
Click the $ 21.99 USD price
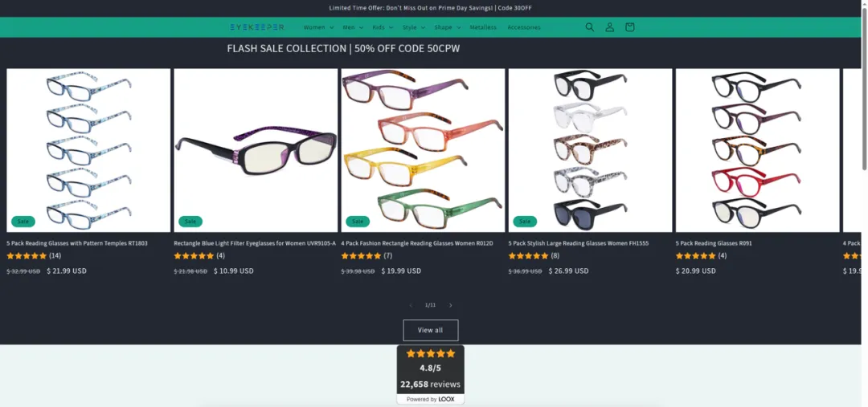click(67, 271)
